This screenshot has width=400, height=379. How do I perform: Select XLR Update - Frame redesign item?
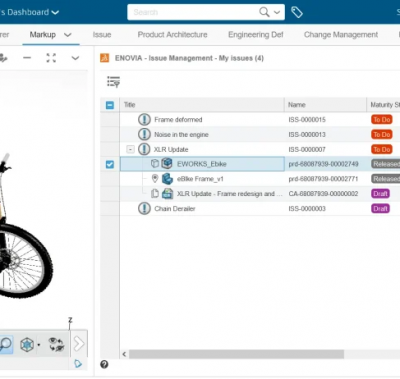[x=229, y=194]
